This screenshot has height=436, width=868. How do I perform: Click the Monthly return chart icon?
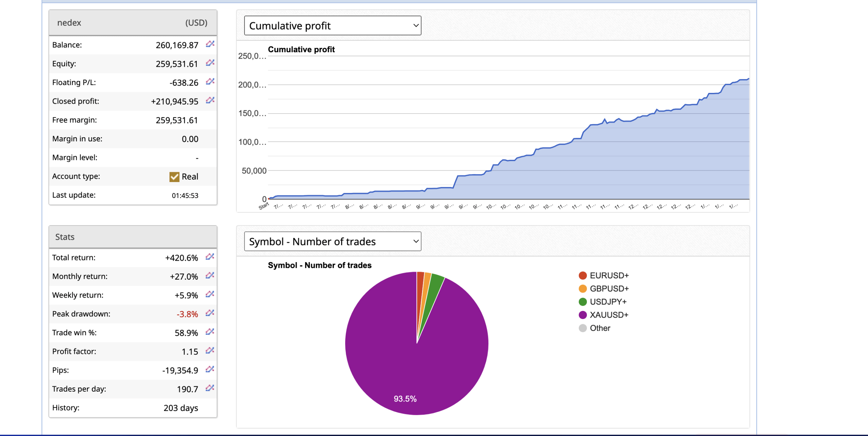(x=210, y=275)
